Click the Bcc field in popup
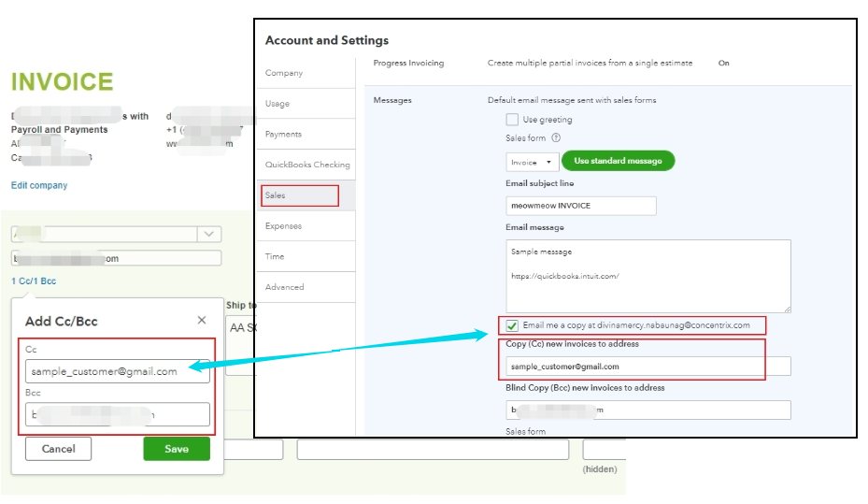 118,414
